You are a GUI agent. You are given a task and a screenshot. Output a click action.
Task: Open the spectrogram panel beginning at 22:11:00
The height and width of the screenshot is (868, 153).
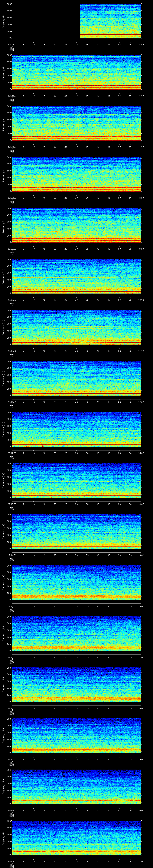coord(77,378)
